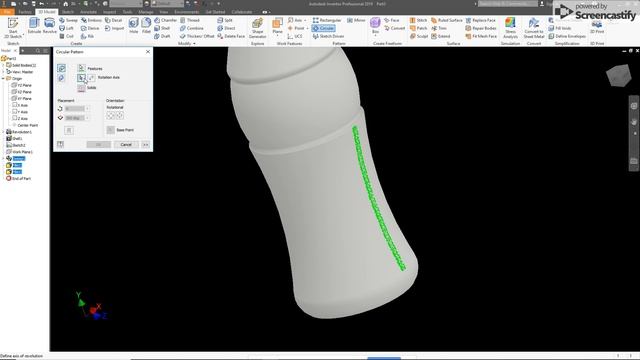Select the Thicken/Offset tool
Viewport: 640px width, 360px height.
pyautogui.click(x=197, y=36)
